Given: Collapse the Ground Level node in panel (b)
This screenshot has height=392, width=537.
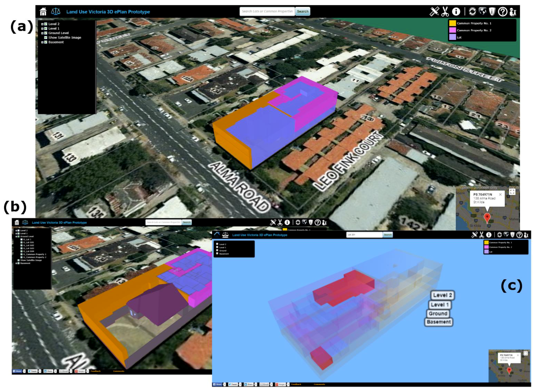Looking at the screenshot, I should click(x=16, y=237).
